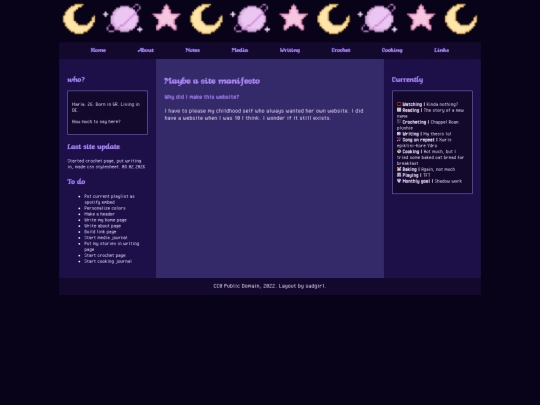The height and width of the screenshot is (405, 540).
Task: Click the 'How much to say here?' text
Action: 96,122
